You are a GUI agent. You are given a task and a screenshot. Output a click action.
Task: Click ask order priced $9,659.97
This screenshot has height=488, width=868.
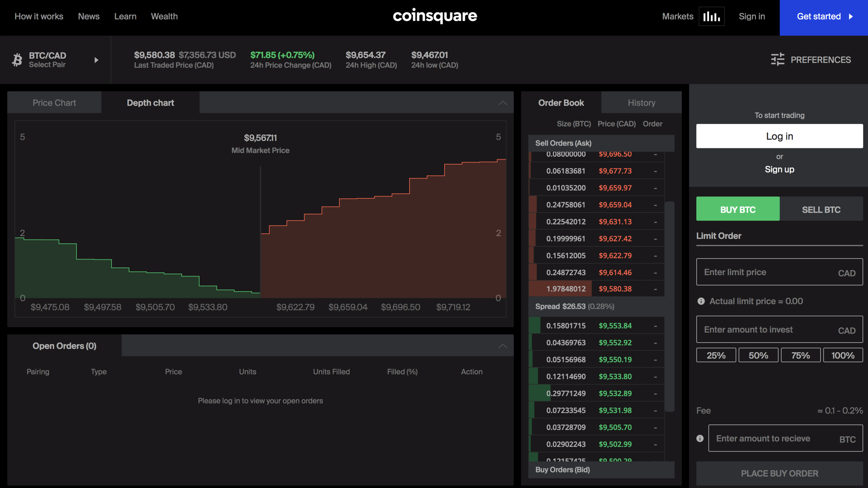tap(596, 188)
